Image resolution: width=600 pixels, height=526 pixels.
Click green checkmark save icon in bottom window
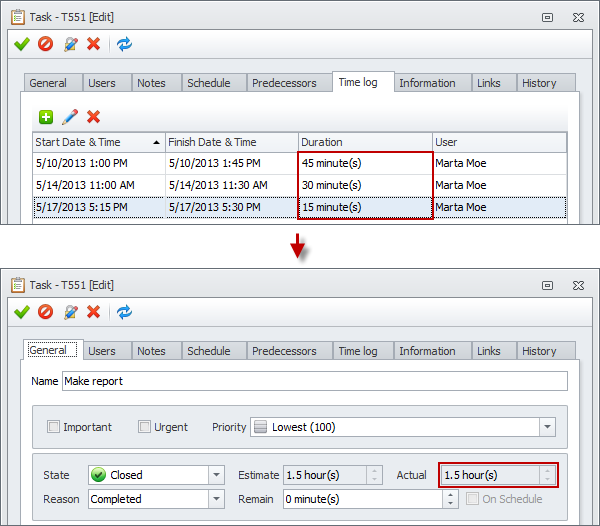coord(22,312)
